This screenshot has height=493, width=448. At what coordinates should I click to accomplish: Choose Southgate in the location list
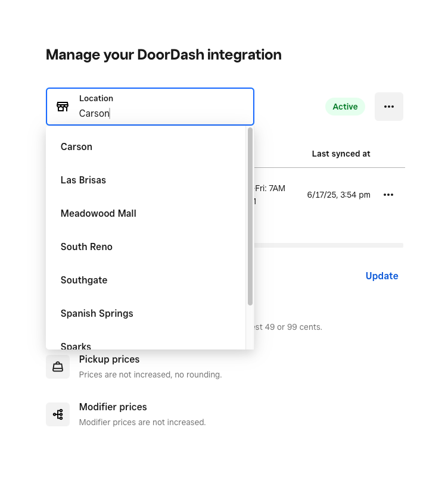(84, 280)
